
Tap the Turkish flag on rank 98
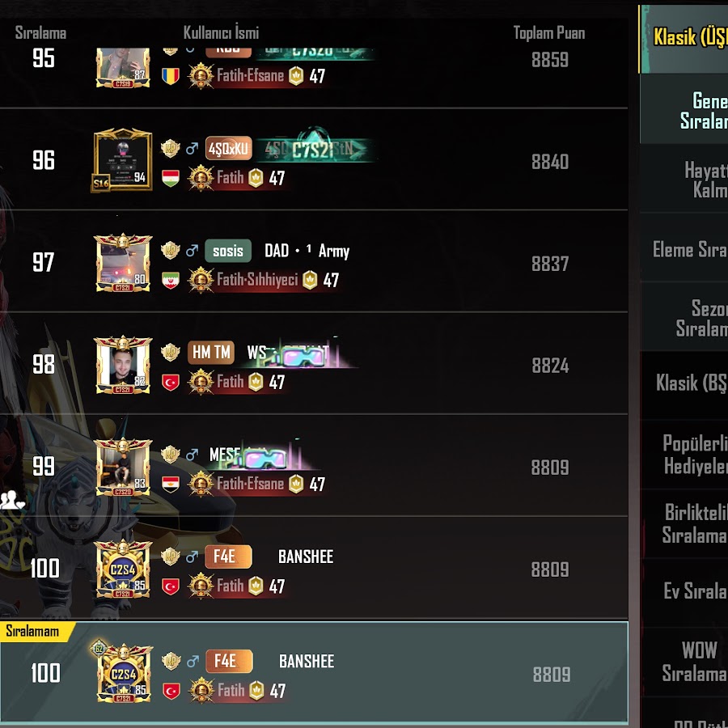171,382
